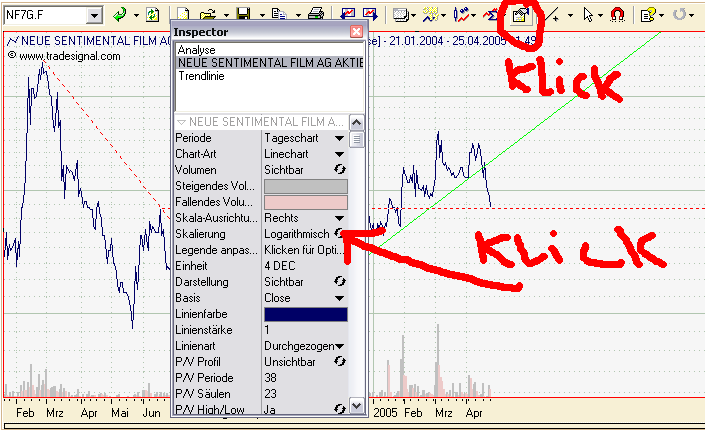Click the greyed undo arrow icon
705x435 pixels.
tap(679, 15)
